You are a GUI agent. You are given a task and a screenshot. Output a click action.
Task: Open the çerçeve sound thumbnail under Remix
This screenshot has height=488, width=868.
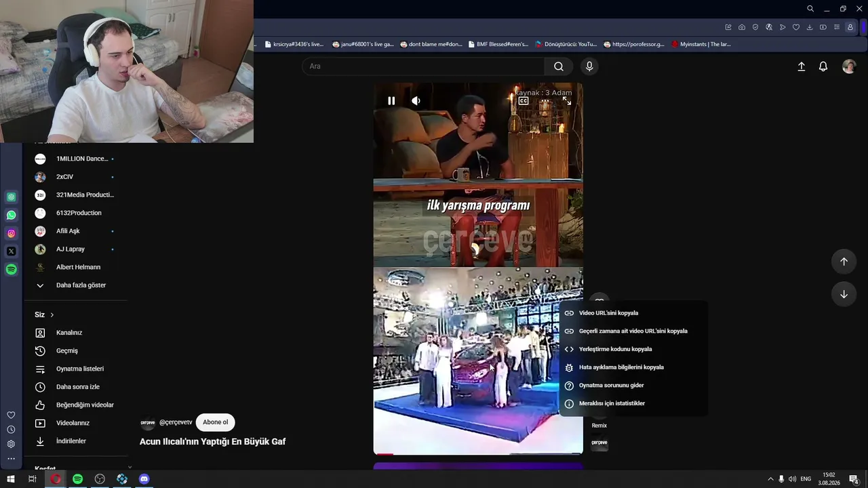pos(599,443)
